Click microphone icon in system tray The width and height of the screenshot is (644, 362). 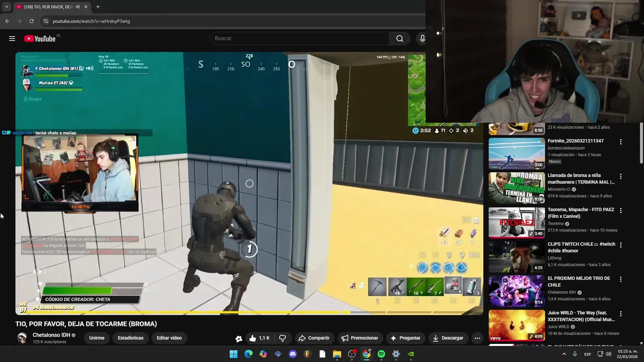pyautogui.click(x=575, y=354)
